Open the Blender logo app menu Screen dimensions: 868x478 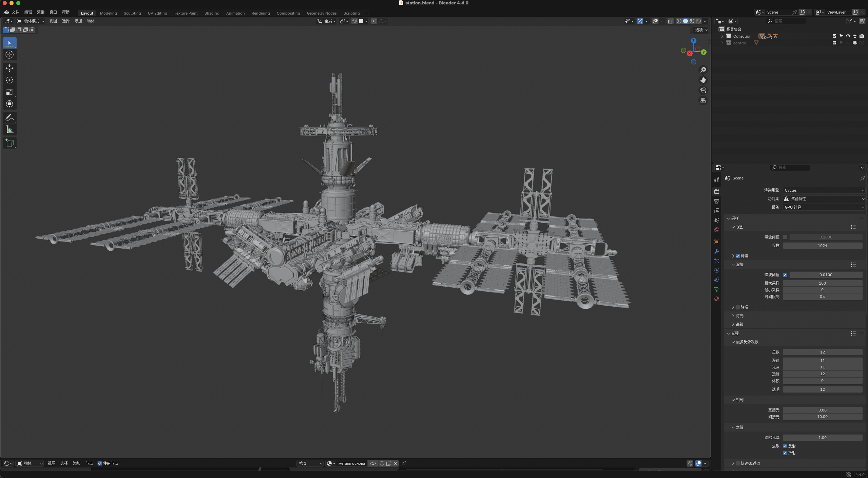click(6, 12)
